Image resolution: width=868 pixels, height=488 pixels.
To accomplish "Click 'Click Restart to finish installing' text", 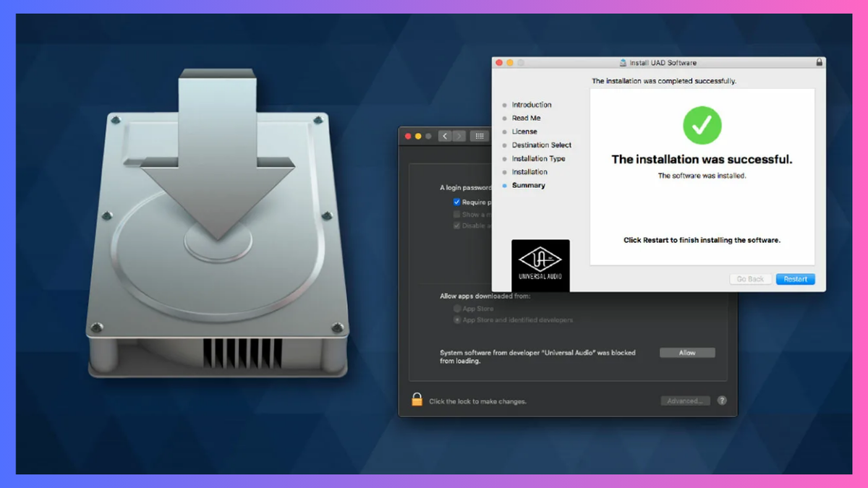I will [702, 240].
